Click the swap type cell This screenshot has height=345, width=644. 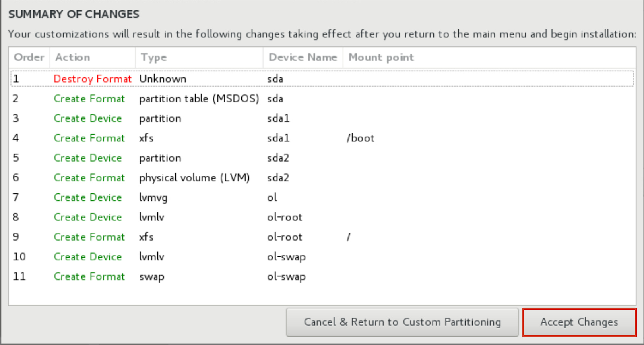point(152,277)
